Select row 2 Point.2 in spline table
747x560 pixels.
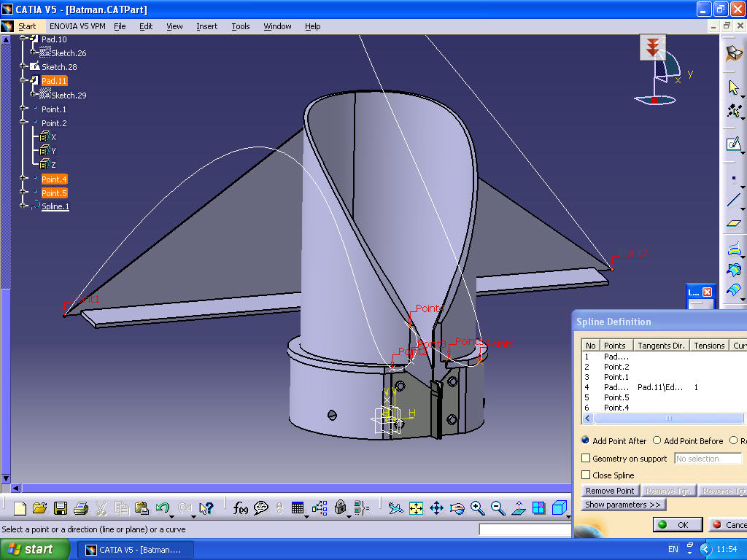click(664, 367)
